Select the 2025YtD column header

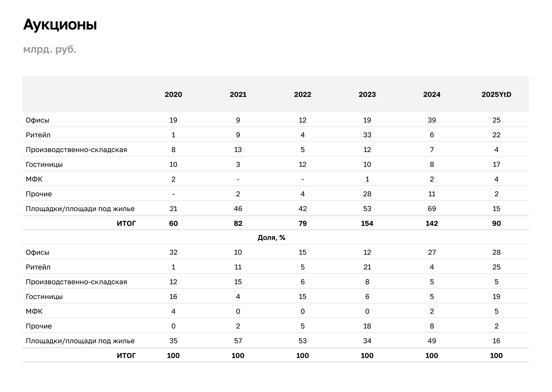(496, 94)
